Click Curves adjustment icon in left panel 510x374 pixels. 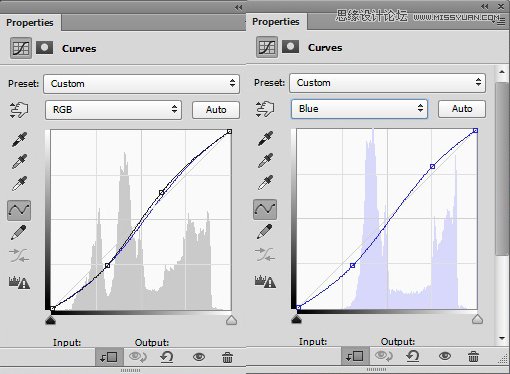[21, 48]
